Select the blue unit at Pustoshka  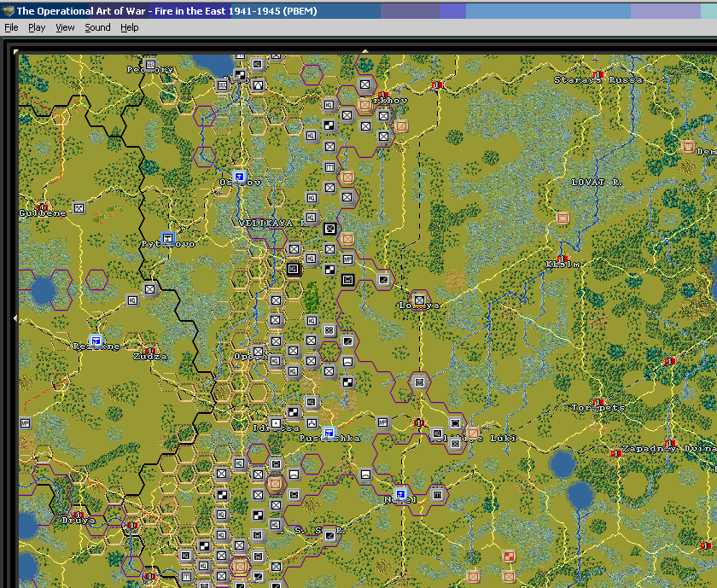[x=329, y=433]
